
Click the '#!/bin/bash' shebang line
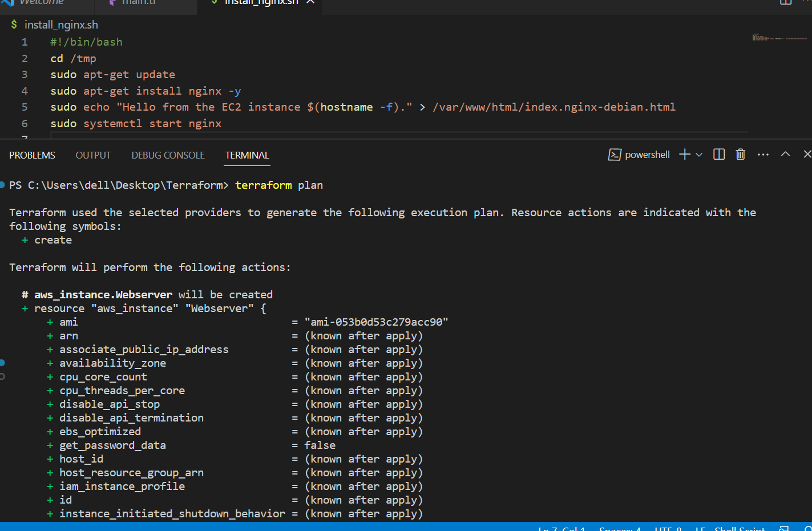click(x=86, y=42)
